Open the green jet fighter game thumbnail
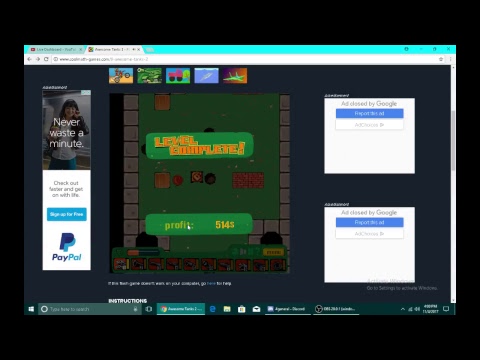Viewport: 480px width, 360px height. tap(235, 76)
